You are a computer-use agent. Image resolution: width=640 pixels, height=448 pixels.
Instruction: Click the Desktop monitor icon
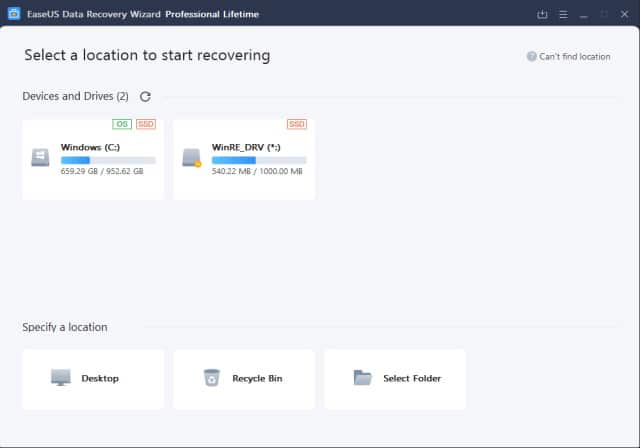(61, 378)
